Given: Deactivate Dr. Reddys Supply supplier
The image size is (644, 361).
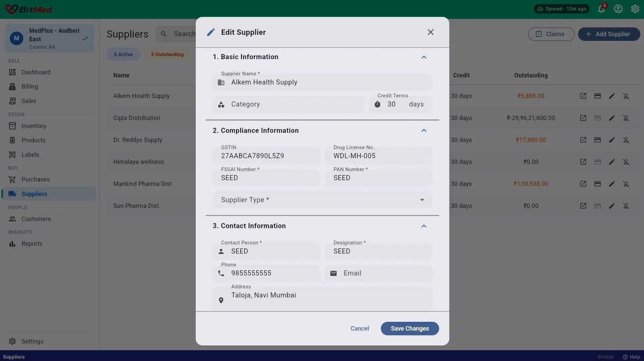Looking at the screenshot, I should click(x=626, y=140).
